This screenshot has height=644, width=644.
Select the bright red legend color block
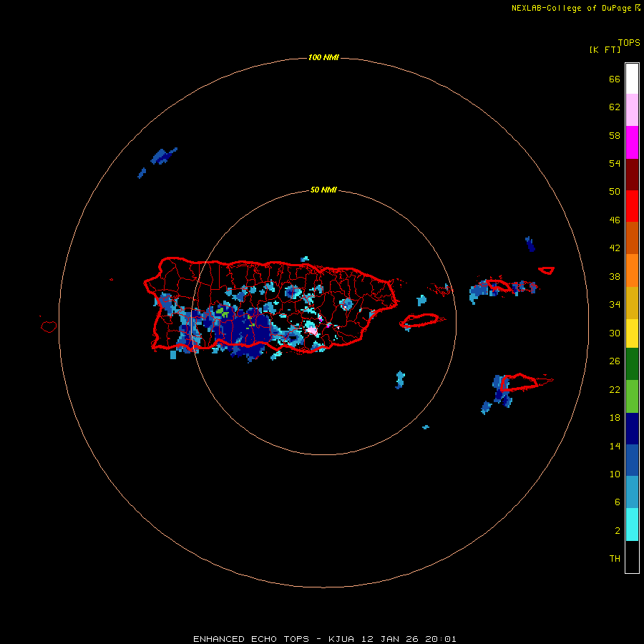[x=632, y=206]
